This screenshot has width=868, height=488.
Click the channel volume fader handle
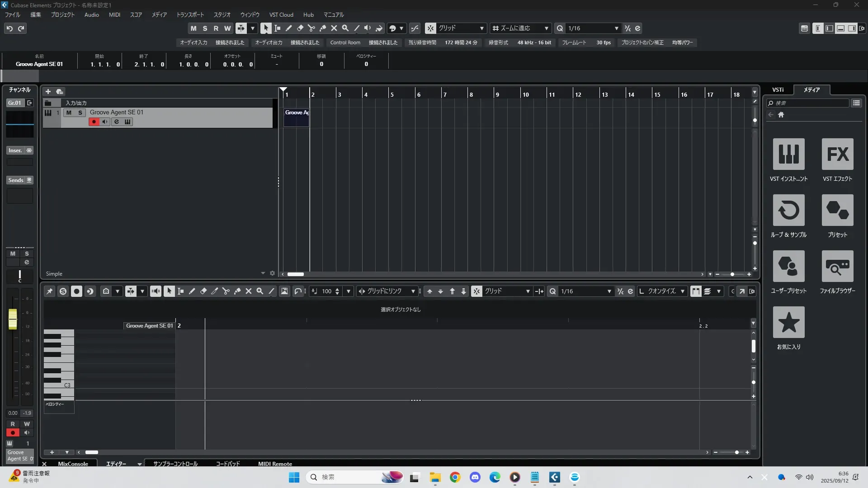pyautogui.click(x=13, y=319)
